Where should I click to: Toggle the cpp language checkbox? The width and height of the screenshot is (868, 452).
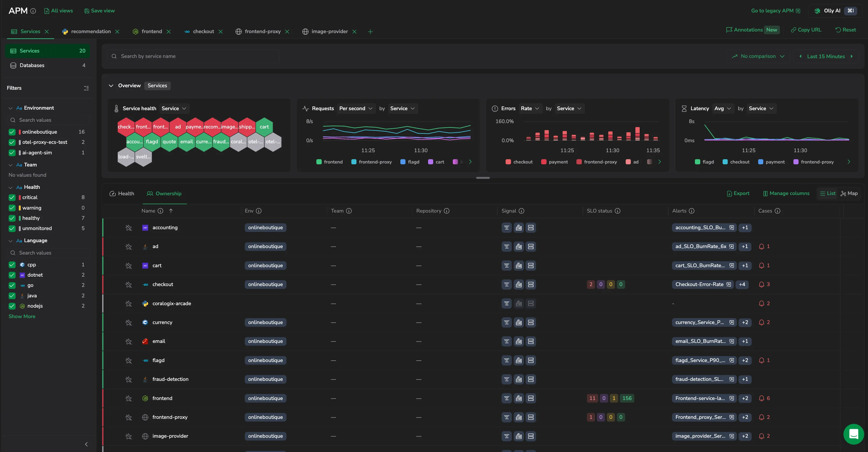[x=12, y=265]
